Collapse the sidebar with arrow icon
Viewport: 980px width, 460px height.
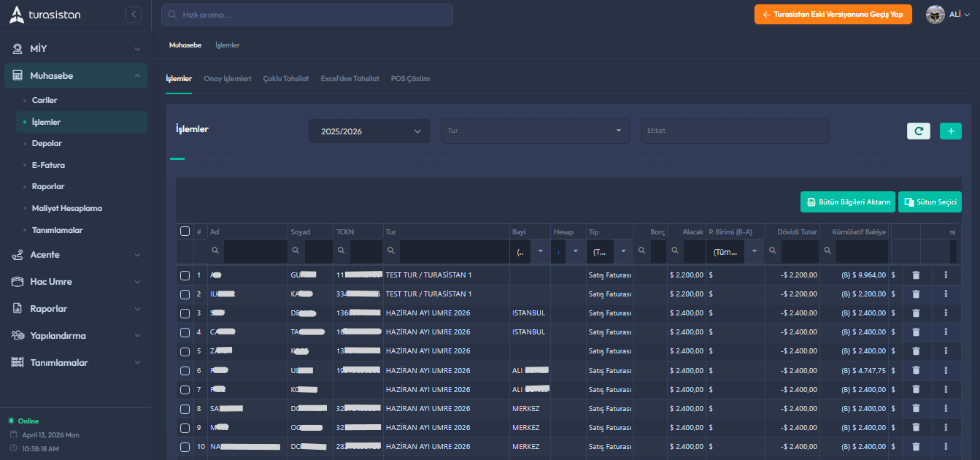[133, 15]
